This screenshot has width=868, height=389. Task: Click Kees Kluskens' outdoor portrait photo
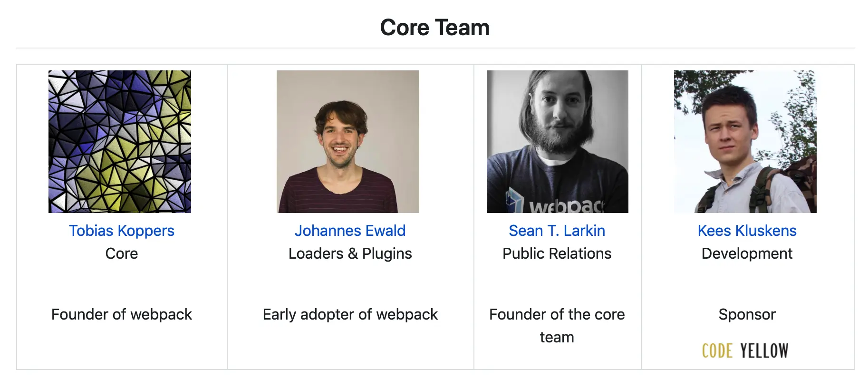745,141
